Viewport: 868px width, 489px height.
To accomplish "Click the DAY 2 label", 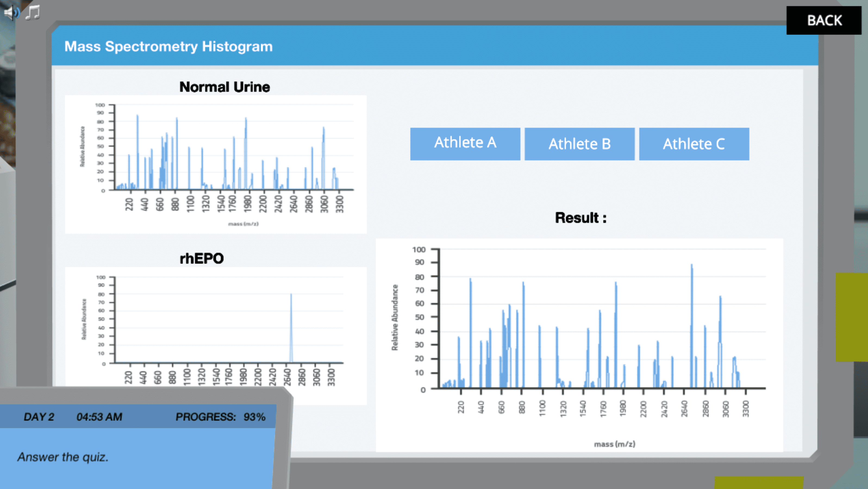I will click(x=39, y=417).
